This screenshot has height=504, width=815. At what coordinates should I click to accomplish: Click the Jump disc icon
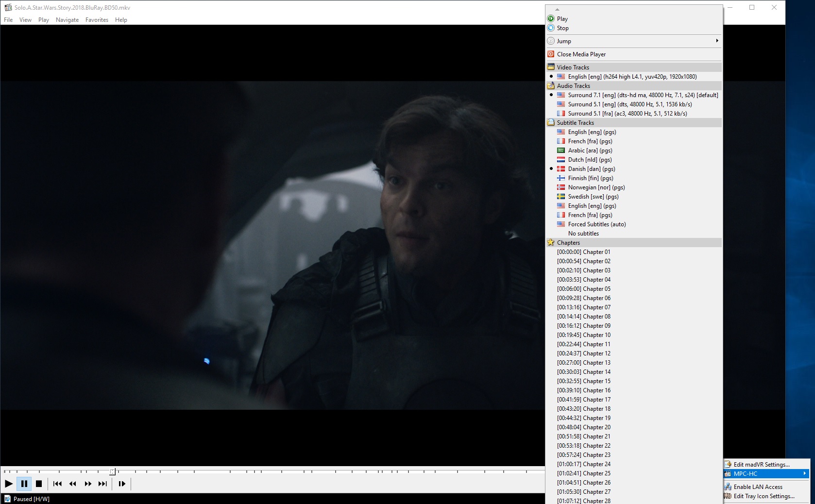pos(551,41)
